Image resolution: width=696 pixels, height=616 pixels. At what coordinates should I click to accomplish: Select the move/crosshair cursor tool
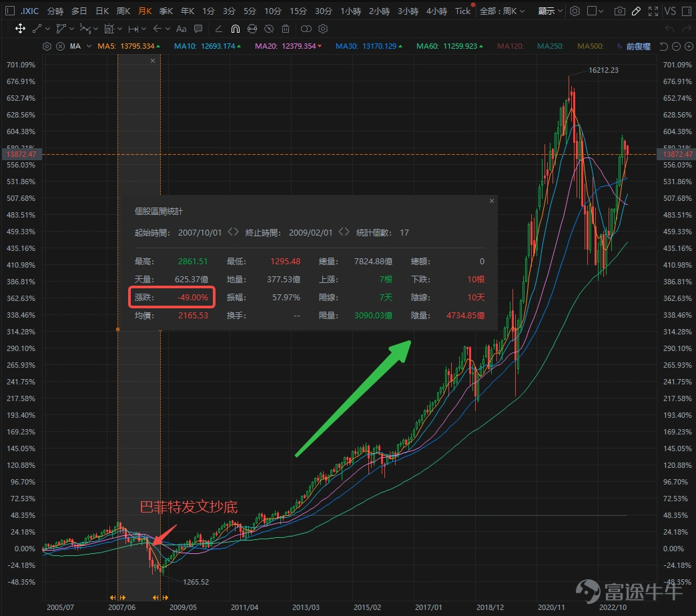point(21,29)
